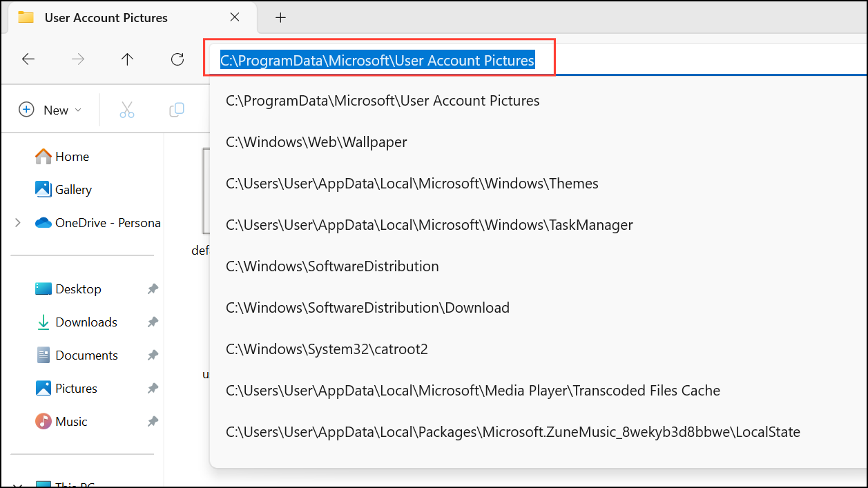Open the New item dropdown
This screenshot has height=488, width=868.
50,110
